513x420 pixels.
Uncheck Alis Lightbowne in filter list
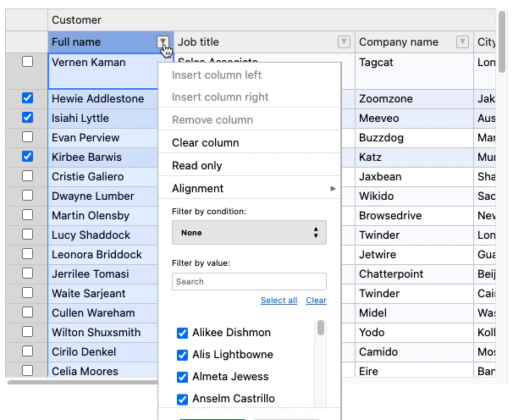click(x=182, y=355)
